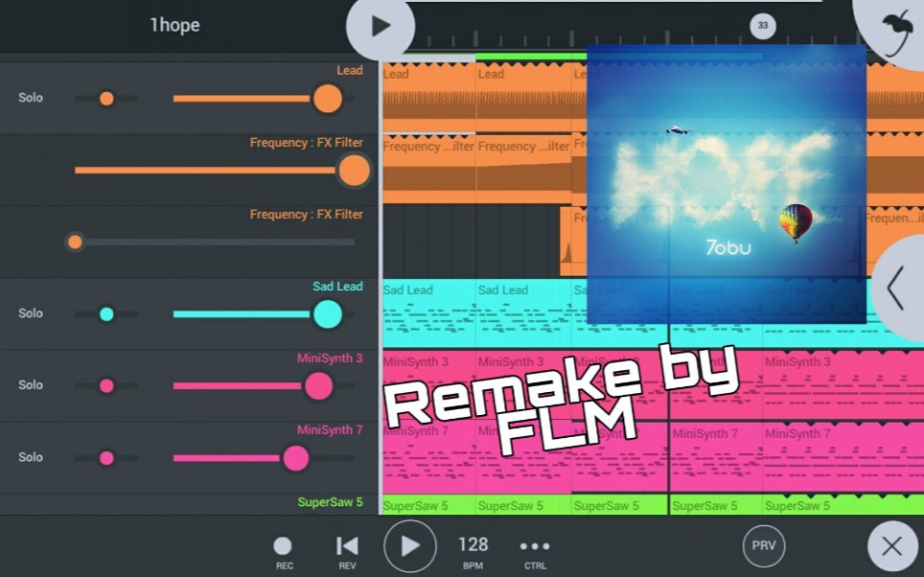
Task: Adjust the MiniSynth 7 pan knob
Action: 106,458
